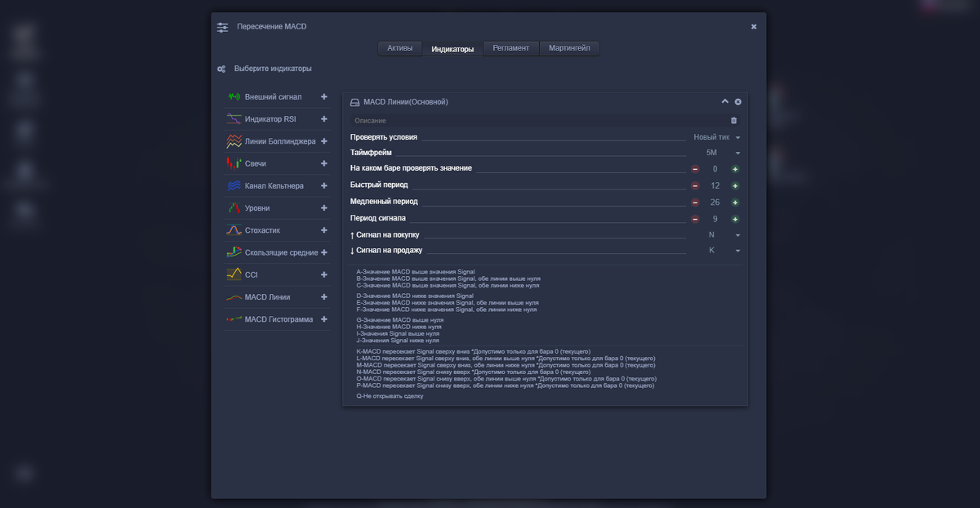Viewport: 980px width, 508px height.
Task: Click the Индикатор RSI chart icon
Action: pos(234,118)
